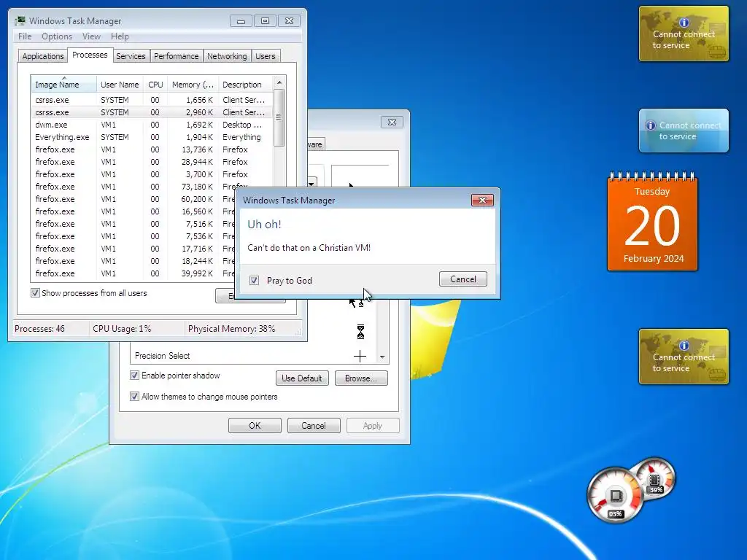Click the info icon on bottom gold gadget
The height and width of the screenshot is (560, 747).
[x=684, y=345]
